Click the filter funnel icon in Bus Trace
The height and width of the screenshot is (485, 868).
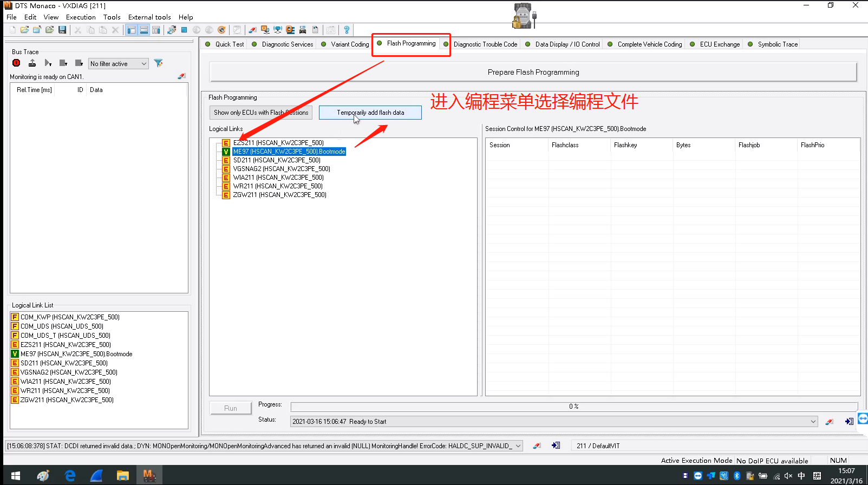(x=159, y=63)
